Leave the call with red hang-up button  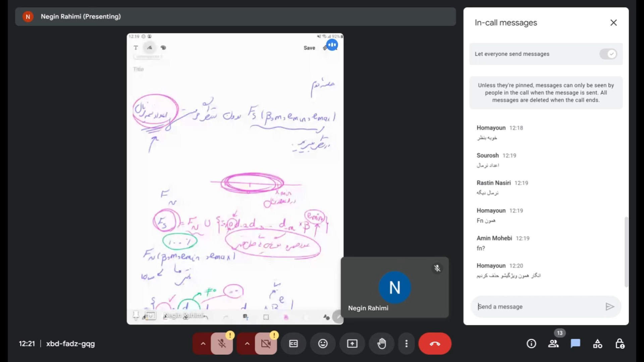click(x=435, y=344)
